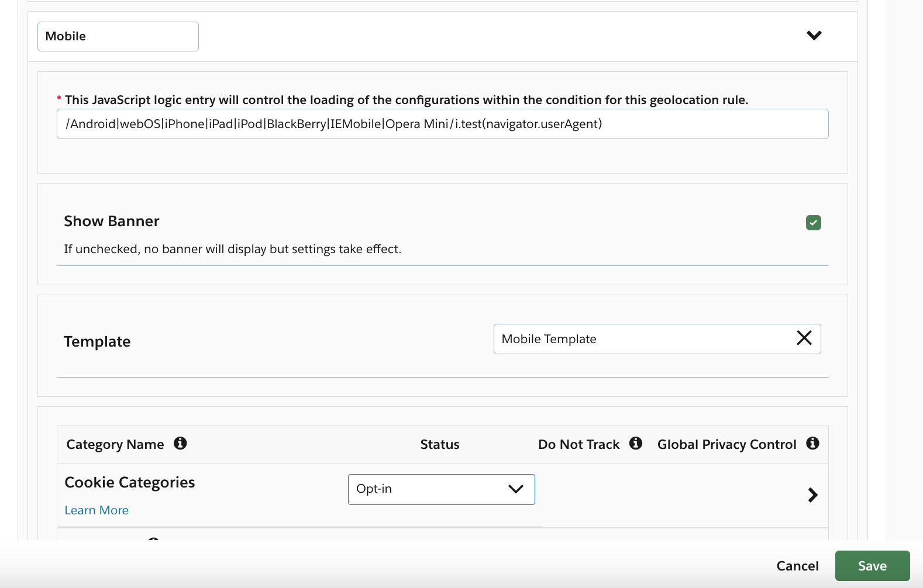Click the Do Not Track column header text
The height and width of the screenshot is (588, 923).
coord(578,445)
